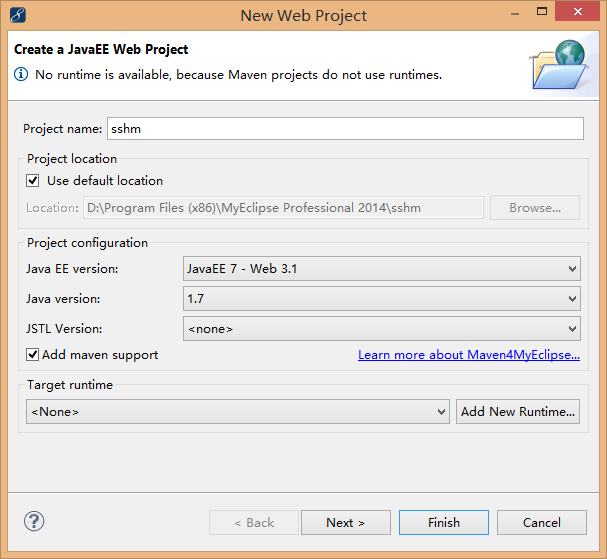The width and height of the screenshot is (607, 559).
Task: Click the 'Java version:' label
Action: (63, 299)
